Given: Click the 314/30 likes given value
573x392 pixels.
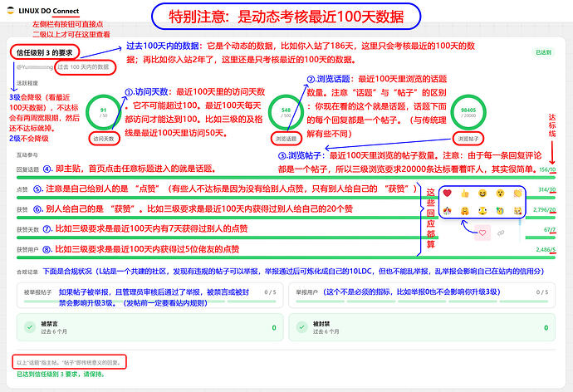Looking at the screenshot, I should point(546,189).
